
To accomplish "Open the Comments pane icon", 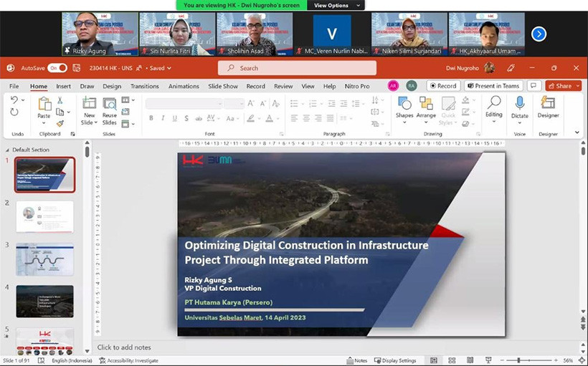I will (534, 86).
